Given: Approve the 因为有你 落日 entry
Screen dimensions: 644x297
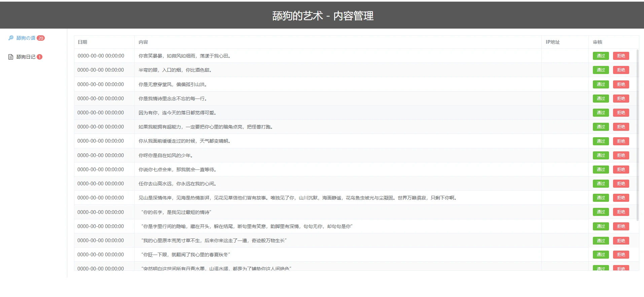Looking at the screenshot, I should pos(601,113).
